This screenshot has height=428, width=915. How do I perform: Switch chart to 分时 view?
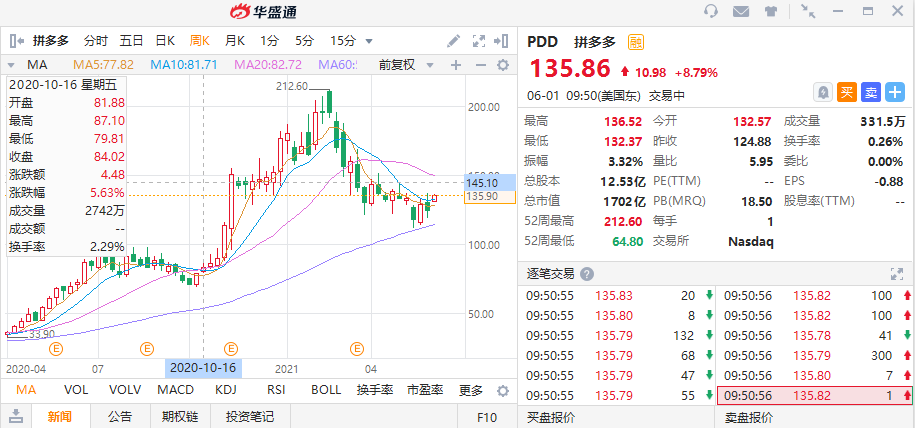96,41
